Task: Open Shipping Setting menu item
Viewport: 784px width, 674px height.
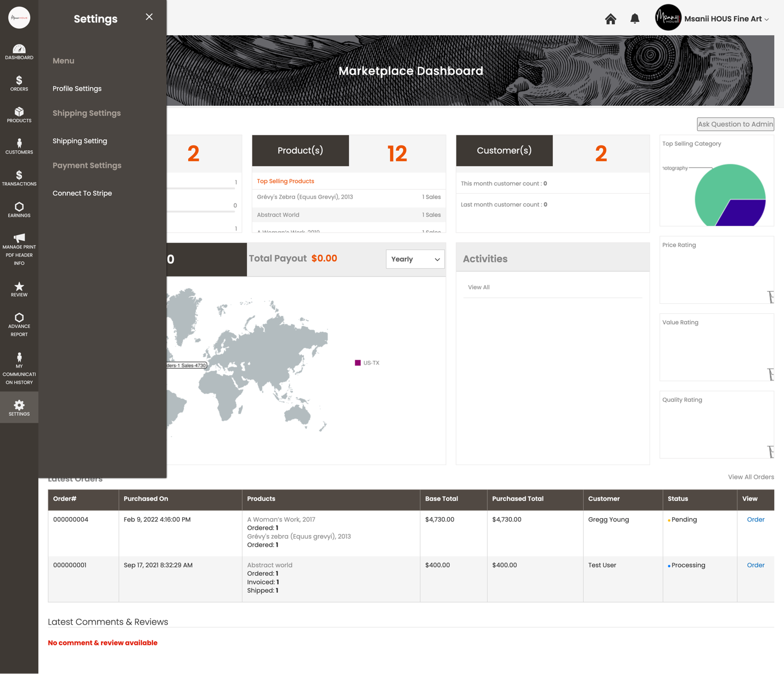Action: (x=80, y=141)
